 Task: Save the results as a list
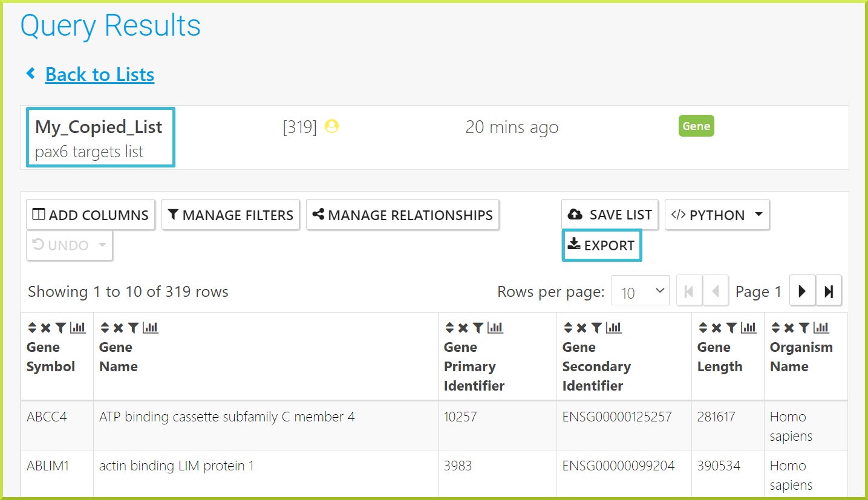[610, 215]
